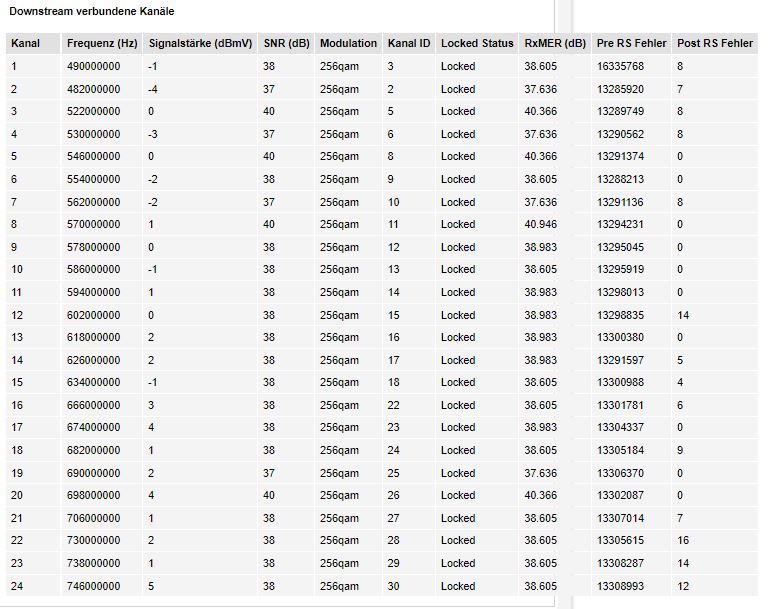Select the Post RS Fehler column header
Image resolution: width=769 pixels, height=609 pixels.
[x=715, y=43]
